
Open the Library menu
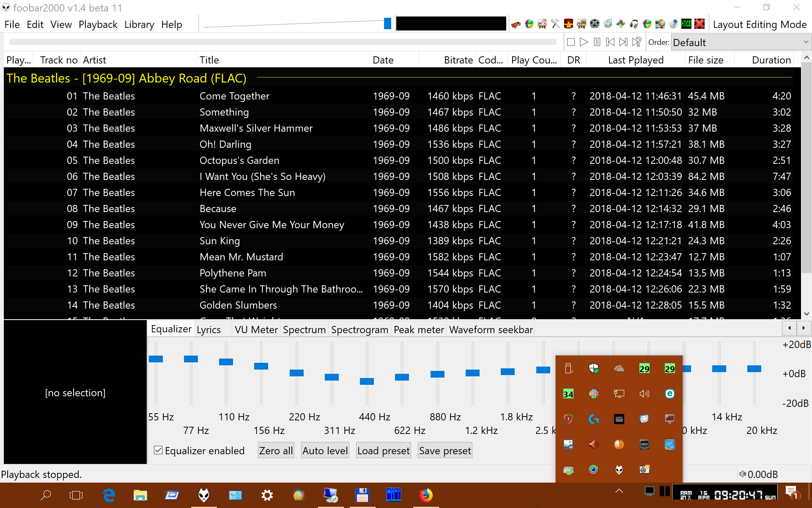(x=139, y=25)
